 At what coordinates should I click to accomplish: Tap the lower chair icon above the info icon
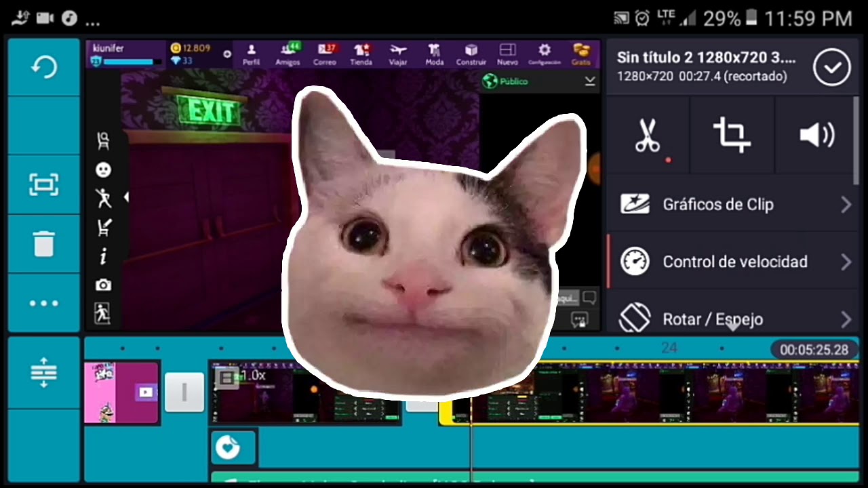tap(103, 227)
